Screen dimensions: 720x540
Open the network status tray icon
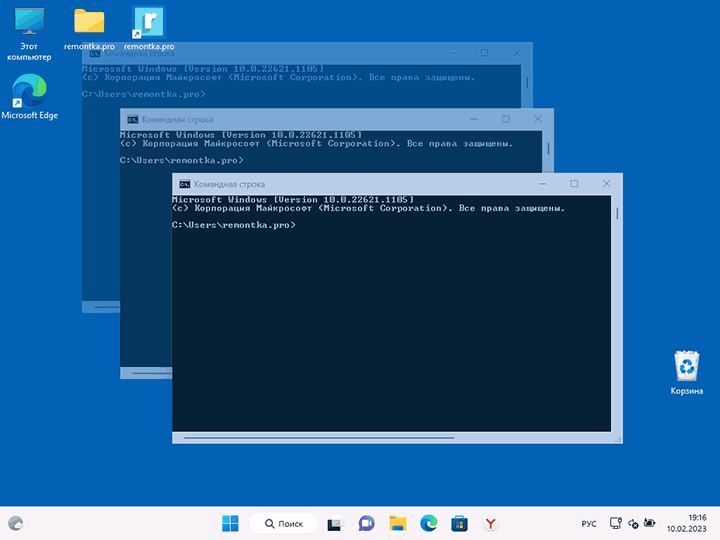coord(616,523)
